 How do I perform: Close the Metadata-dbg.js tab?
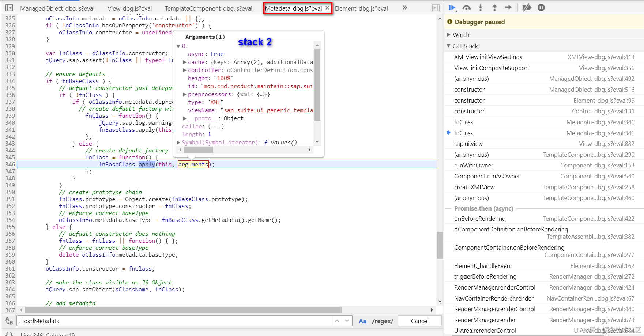327,8
